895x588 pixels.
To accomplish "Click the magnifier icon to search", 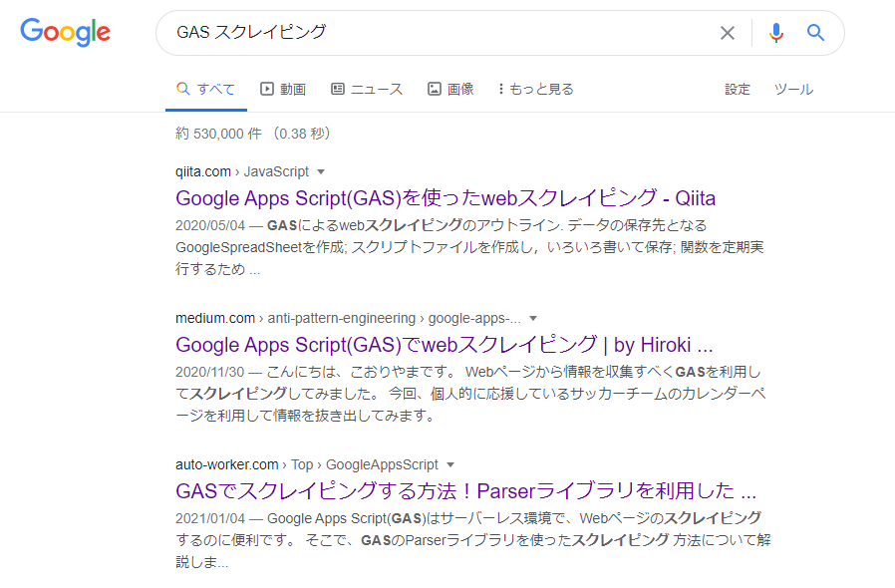I will (815, 32).
